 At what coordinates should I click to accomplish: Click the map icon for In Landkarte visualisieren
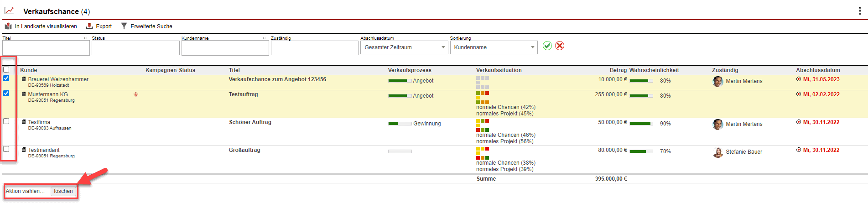point(8,26)
